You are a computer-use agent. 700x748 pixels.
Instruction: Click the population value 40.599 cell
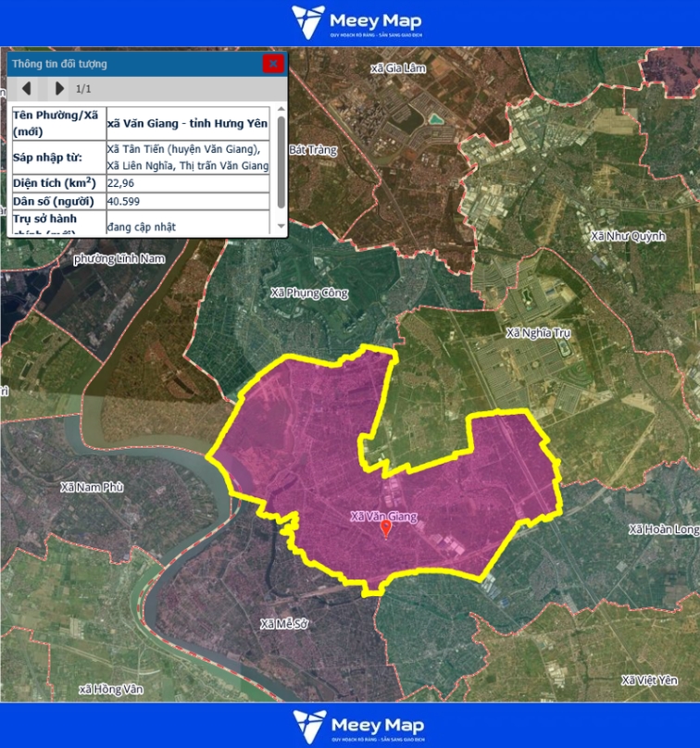[x=187, y=201]
